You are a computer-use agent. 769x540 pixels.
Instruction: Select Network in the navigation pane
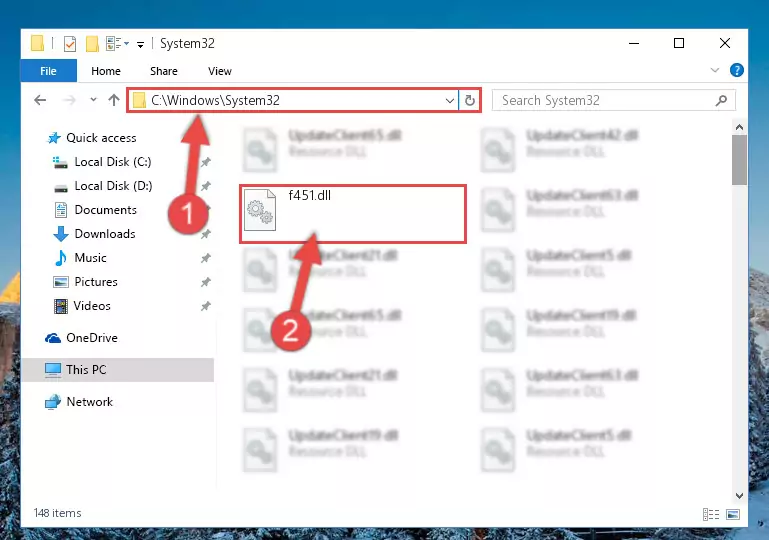[x=89, y=402]
